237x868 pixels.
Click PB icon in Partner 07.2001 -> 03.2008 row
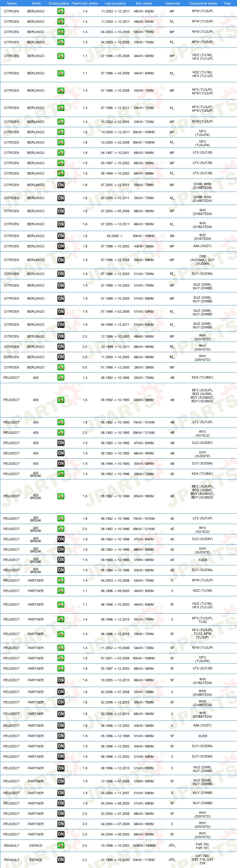[61, 659]
